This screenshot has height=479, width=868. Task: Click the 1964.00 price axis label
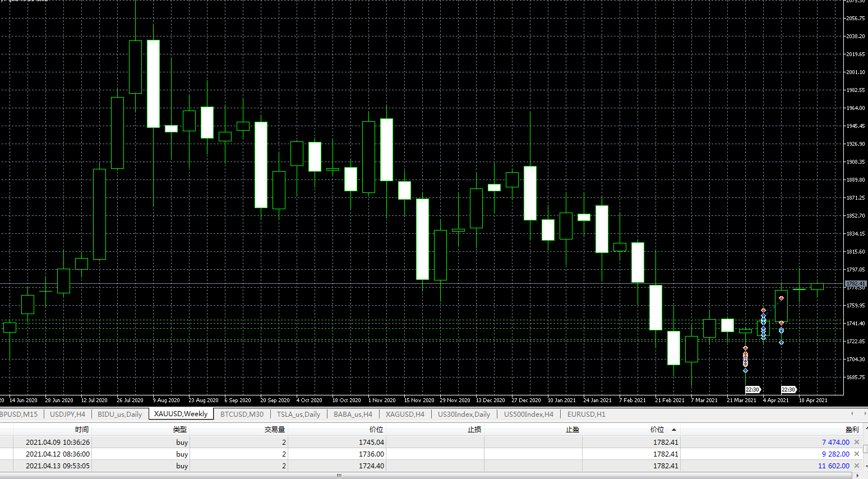(855, 108)
